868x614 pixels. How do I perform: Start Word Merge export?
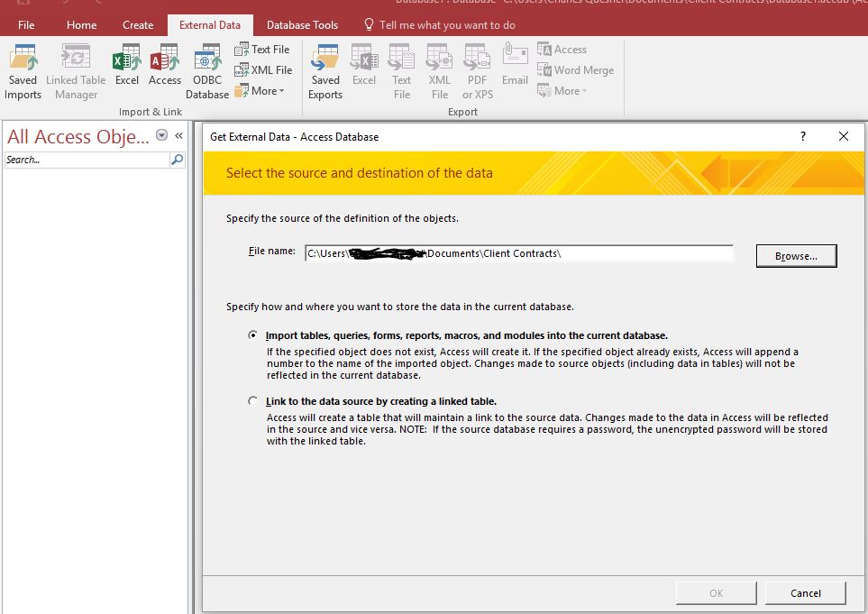coord(576,69)
